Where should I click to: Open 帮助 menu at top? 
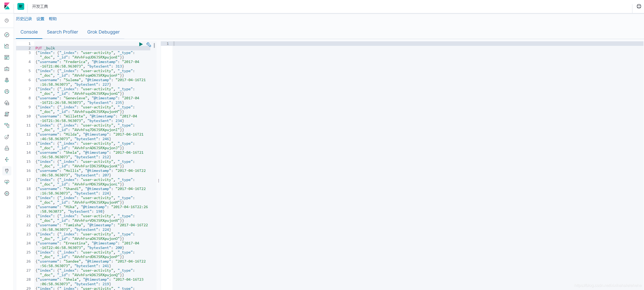coord(53,19)
